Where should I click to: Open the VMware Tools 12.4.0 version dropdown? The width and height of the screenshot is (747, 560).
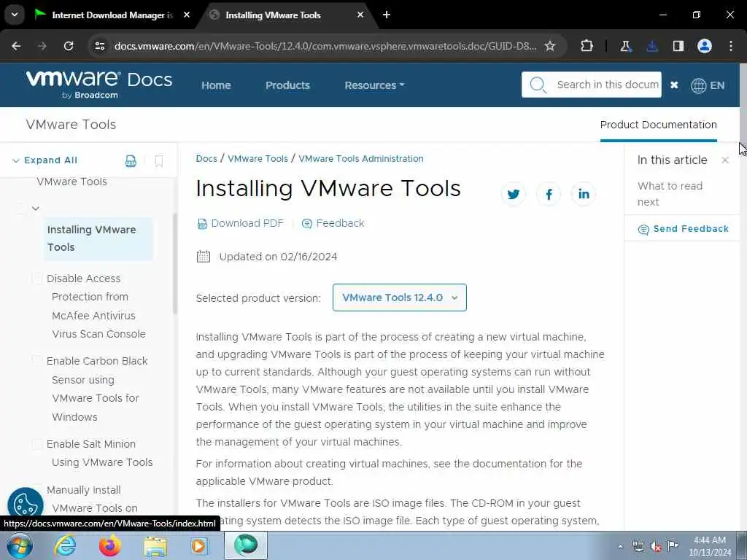[399, 297]
